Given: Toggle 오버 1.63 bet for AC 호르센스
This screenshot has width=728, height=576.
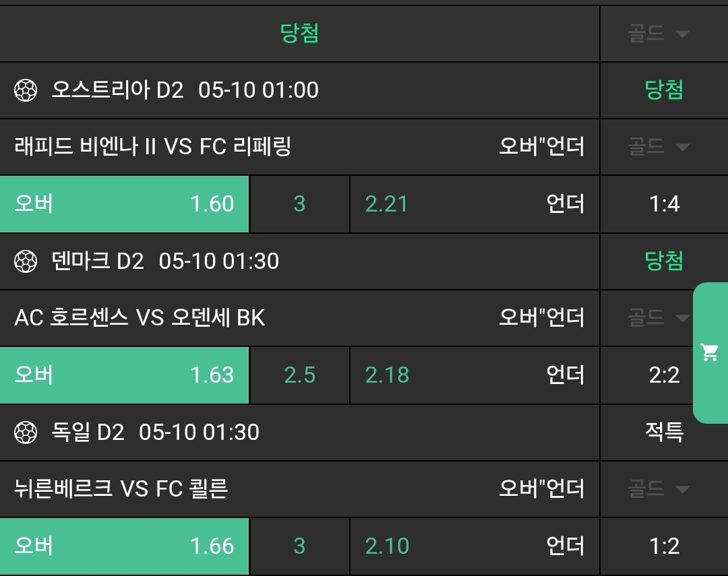Looking at the screenshot, I should point(125,375).
